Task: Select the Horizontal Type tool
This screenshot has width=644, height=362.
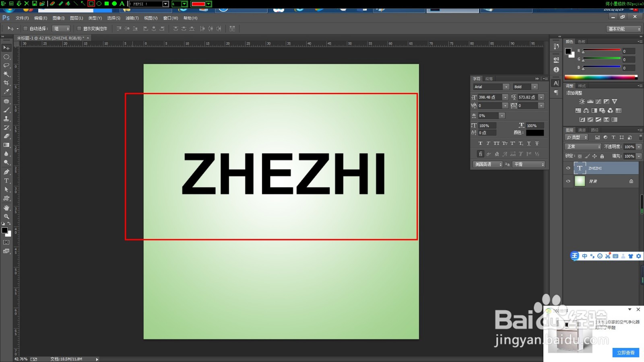Action: 6,181
